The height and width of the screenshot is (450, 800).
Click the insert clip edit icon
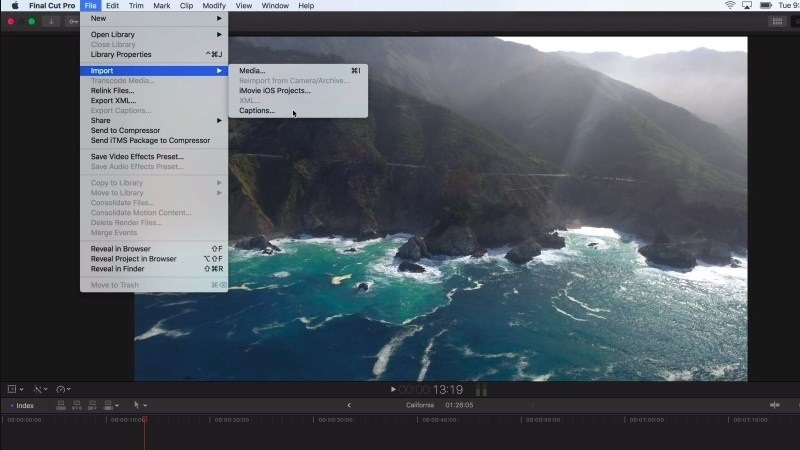pos(76,405)
